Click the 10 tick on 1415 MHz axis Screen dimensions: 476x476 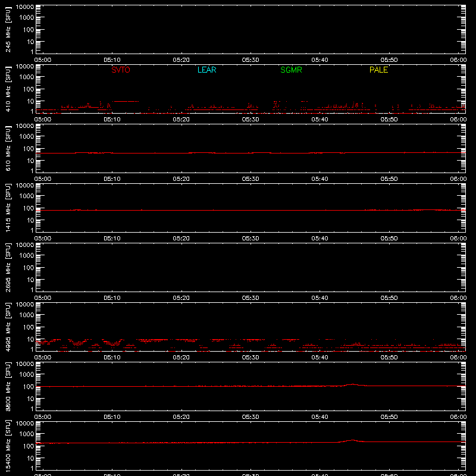tap(30, 220)
